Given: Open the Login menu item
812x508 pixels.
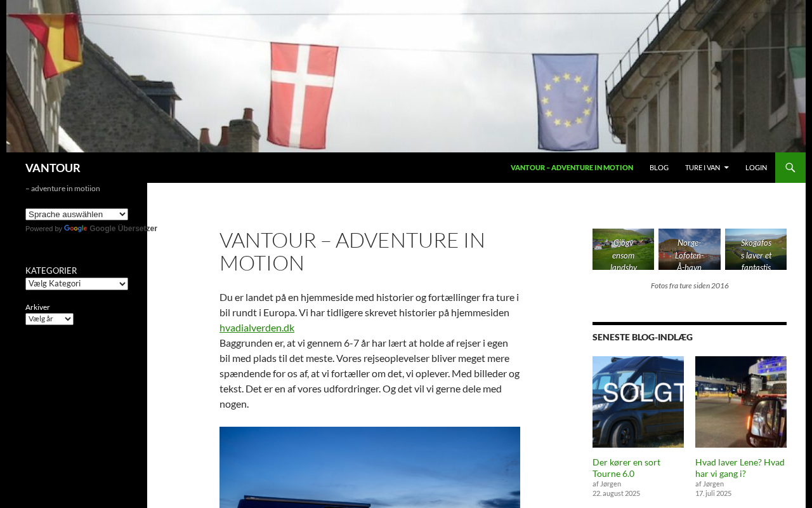Looking at the screenshot, I should (x=756, y=168).
